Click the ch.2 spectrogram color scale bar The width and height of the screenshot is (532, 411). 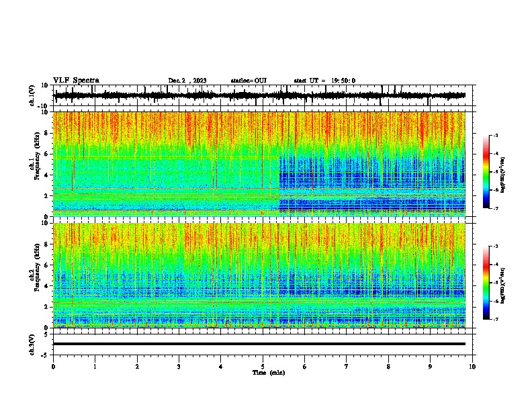(486, 283)
